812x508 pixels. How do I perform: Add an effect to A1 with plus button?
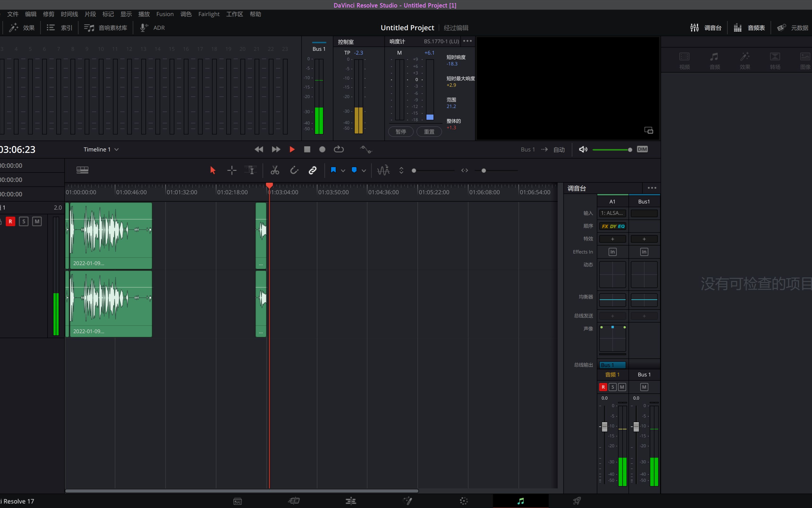[x=612, y=239]
